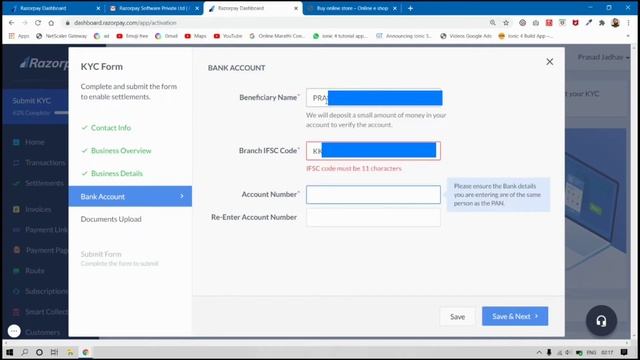Open Task View on the taskbar
Image resolution: width=640 pixels, height=360 pixels.
(54, 352)
